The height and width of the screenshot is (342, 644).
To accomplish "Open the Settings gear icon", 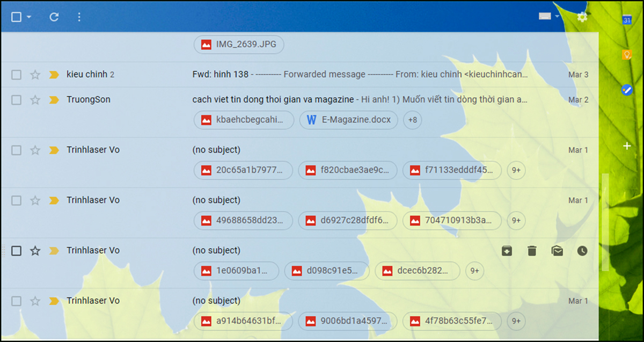I will tap(582, 17).
